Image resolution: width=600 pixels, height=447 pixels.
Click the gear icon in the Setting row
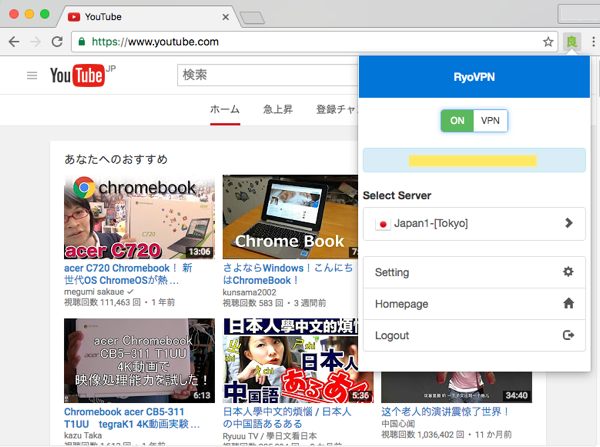[568, 272]
